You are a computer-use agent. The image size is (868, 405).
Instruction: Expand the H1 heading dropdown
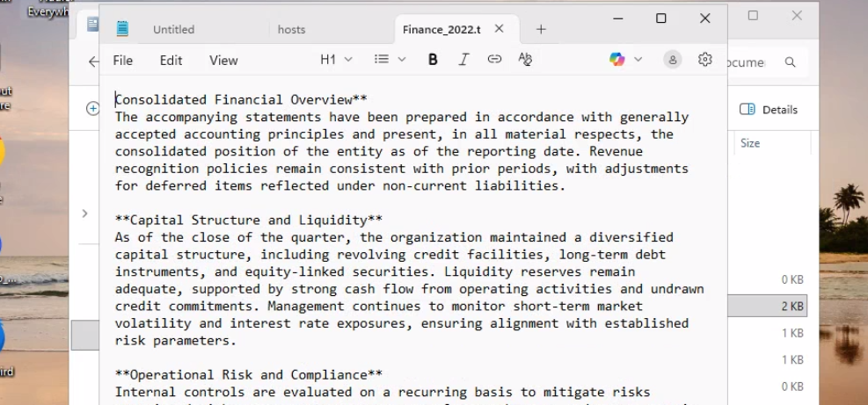point(336,60)
